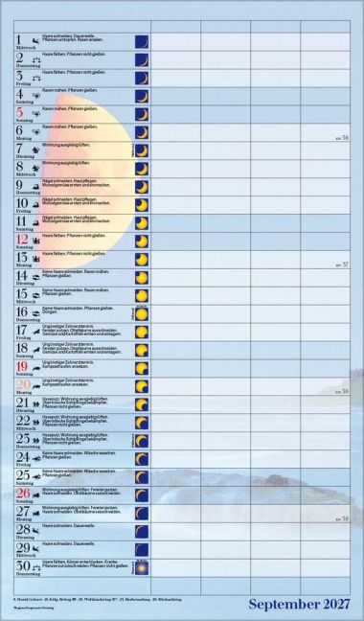This screenshot has width=364, height=621.
Task: Select the full moon icon on day 16
Action: click(x=142, y=314)
